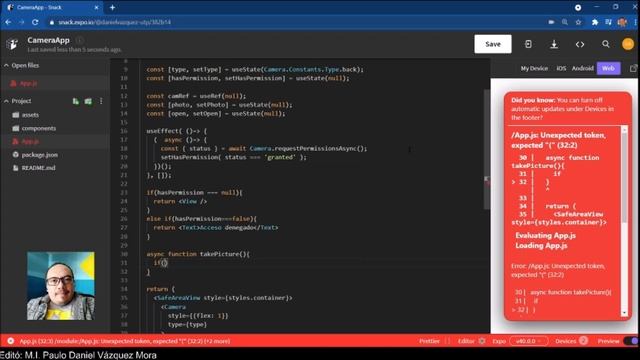Open Devices list in footer
Image resolution: width=640 pixels, height=360 pixels.
(571, 341)
